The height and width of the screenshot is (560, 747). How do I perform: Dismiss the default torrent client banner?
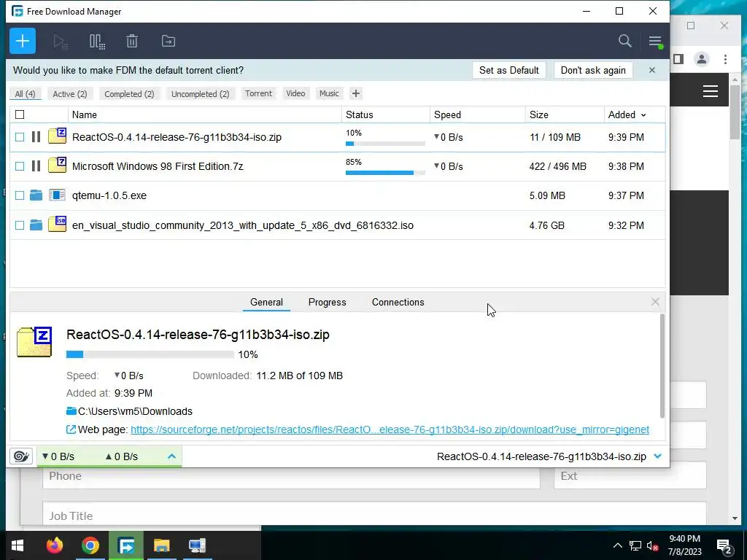652,71
